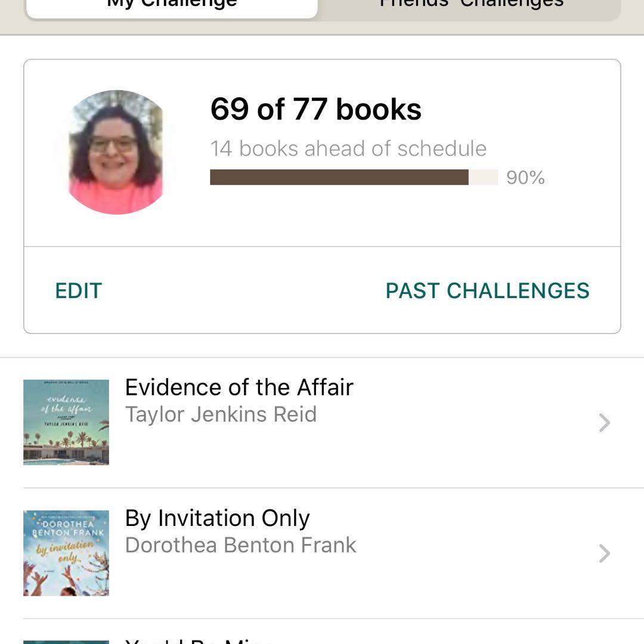Tap author name Taylor Jenkins Reid
This screenshot has height=644, width=644.
click(221, 414)
